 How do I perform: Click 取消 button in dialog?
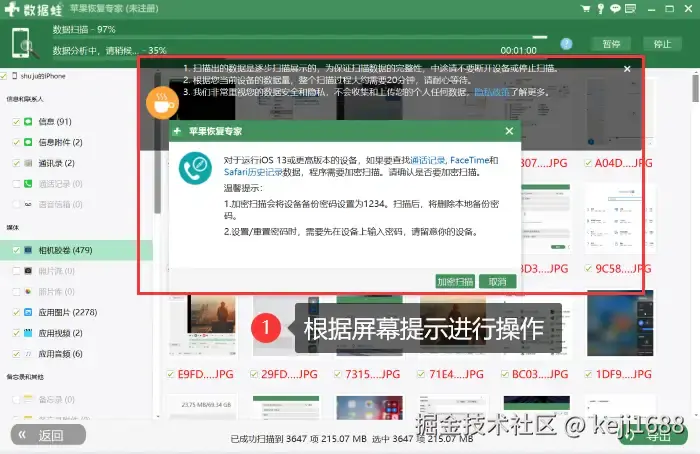pyautogui.click(x=497, y=282)
